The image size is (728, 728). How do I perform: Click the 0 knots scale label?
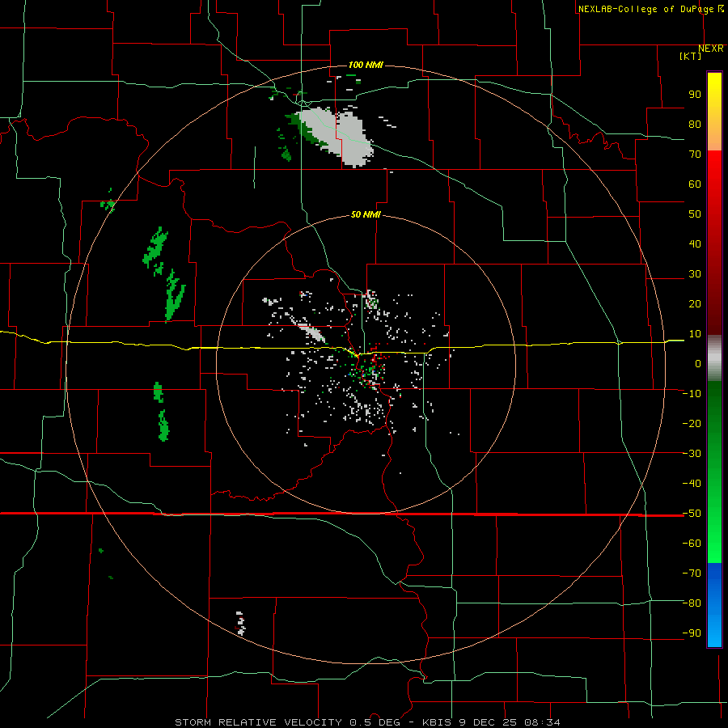pos(698,363)
